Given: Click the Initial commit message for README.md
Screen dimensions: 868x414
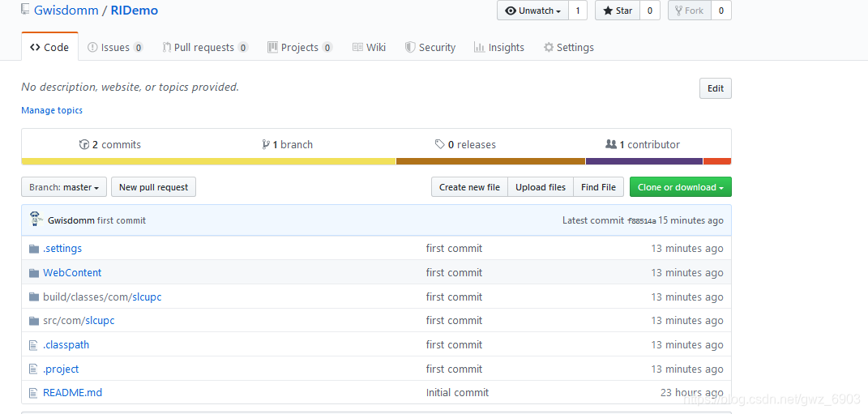Looking at the screenshot, I should 457,393.
